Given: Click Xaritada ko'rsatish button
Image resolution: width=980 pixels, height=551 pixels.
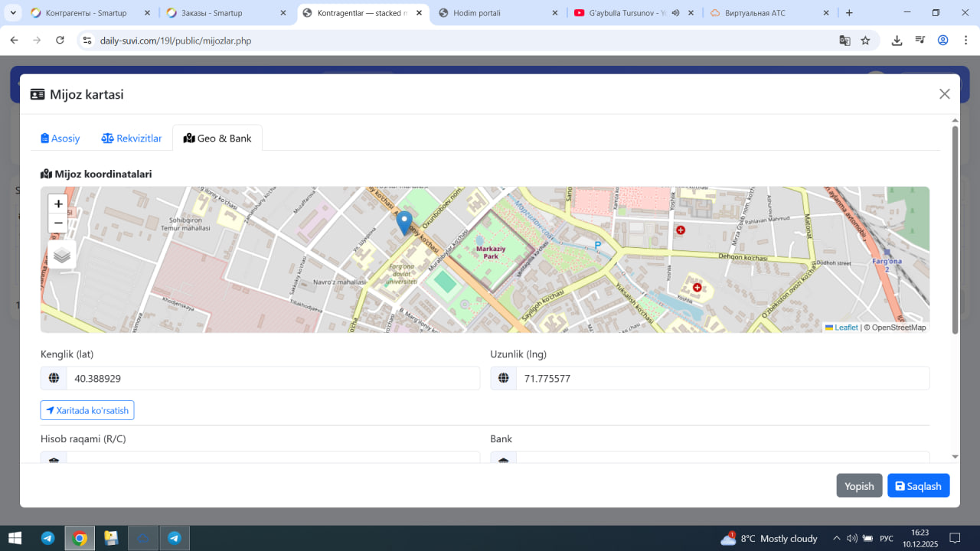Looking at the screenshot, I should click(x=87, y=411).
